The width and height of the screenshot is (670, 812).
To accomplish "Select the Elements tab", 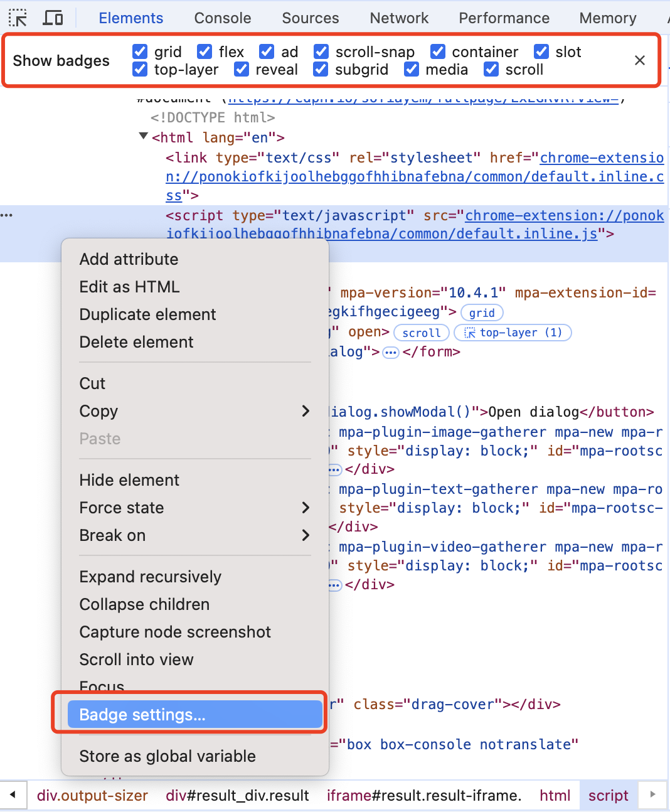I will point(131,18).
